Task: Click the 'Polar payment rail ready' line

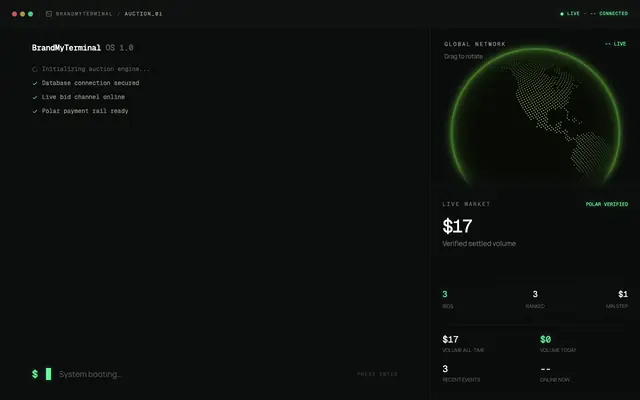Action: coord(85,111)
